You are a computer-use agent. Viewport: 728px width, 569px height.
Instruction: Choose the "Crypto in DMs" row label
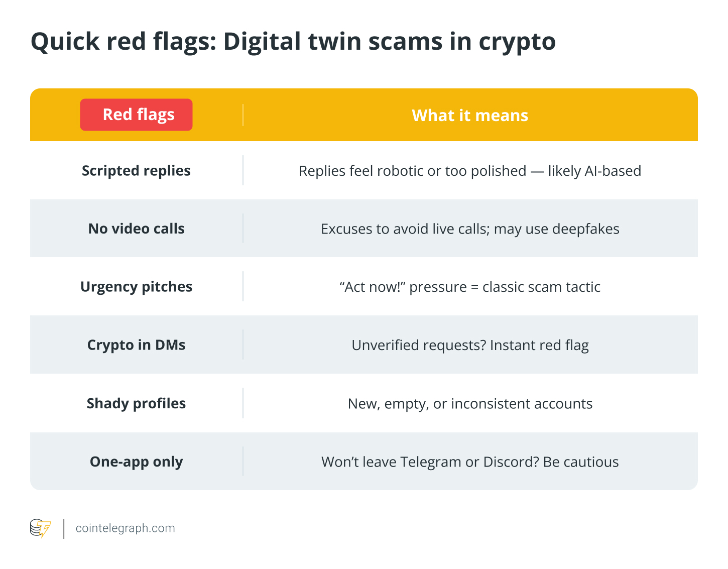point(136,345)
